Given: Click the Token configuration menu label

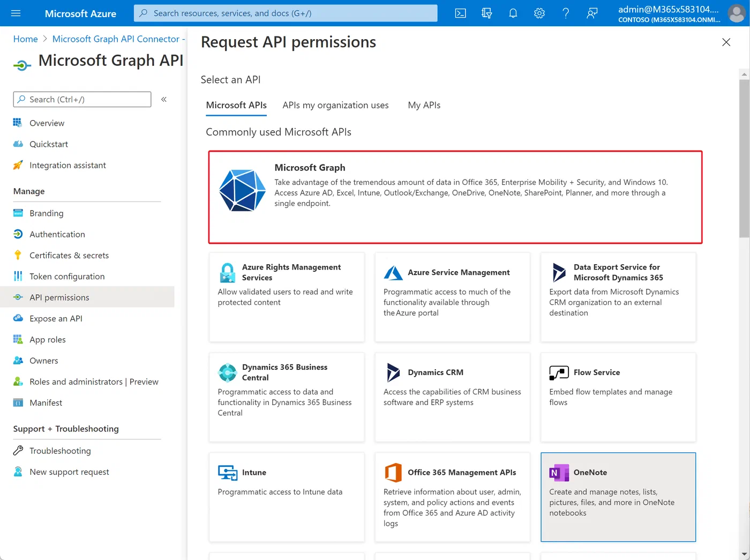Looking at the screenshot, I should tap(67, 277).
